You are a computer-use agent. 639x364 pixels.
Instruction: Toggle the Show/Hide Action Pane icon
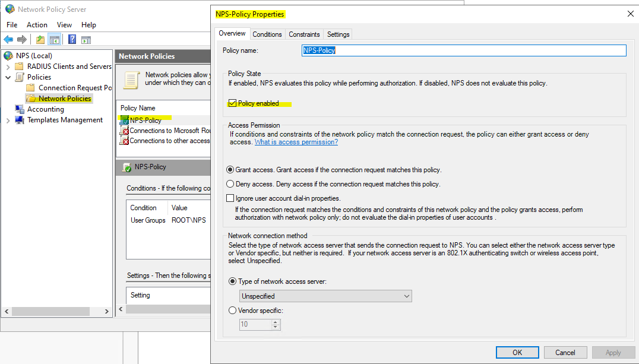click(86, 40)
